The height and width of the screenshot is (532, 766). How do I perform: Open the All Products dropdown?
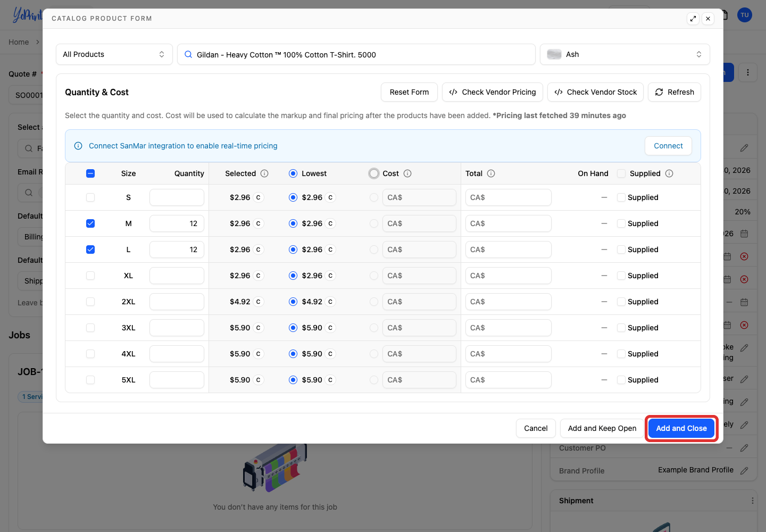(x=114, y=54)
